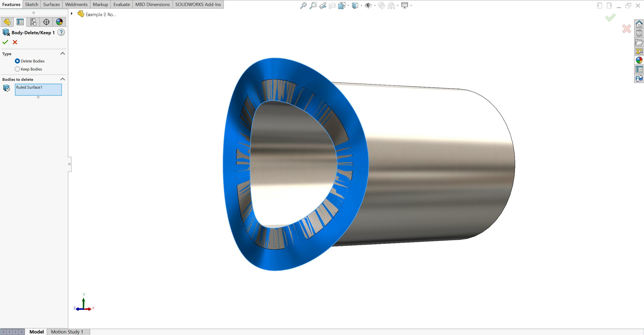Image resolution: width=644 pixels, height=335 pixels.
Task: Click the Display Style cube icon
Action: (x=356, y=5)
